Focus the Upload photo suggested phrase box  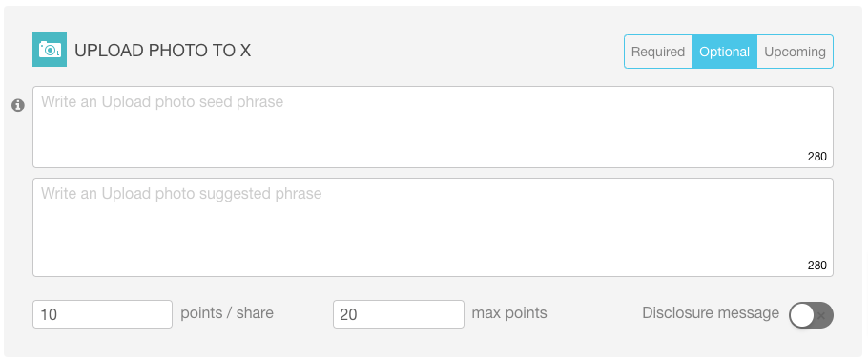(x=433, y=227)
